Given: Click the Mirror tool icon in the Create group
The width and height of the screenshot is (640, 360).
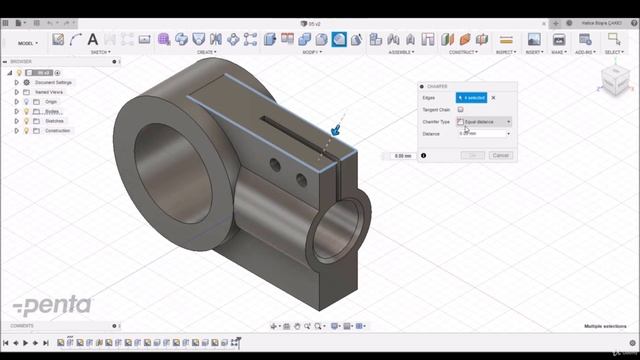Looking at the screenshot, I should (x=216, y=40).
